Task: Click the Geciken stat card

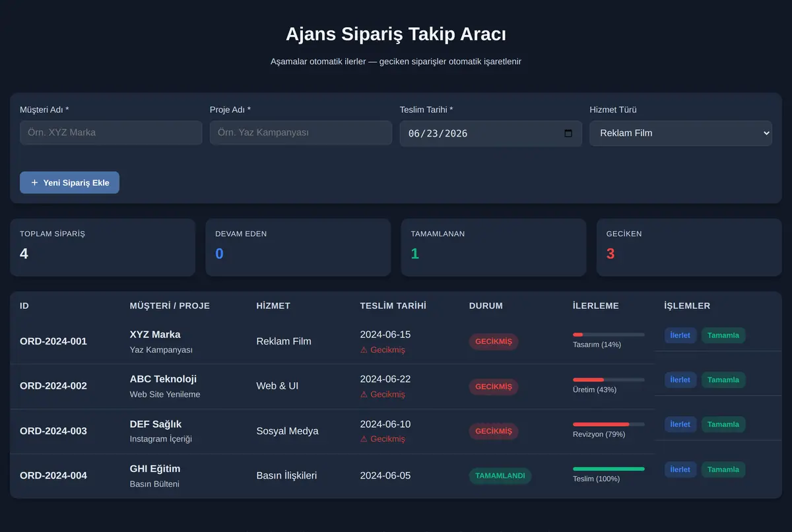Action: tap(689, 248)
